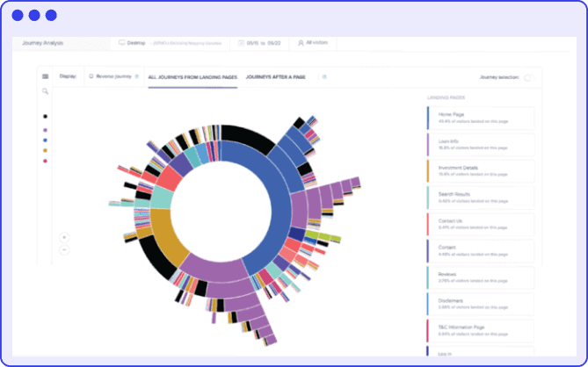Select the Investment Details landing page card
This screenshot has width=588, height=367.
(x=480, y=171)
